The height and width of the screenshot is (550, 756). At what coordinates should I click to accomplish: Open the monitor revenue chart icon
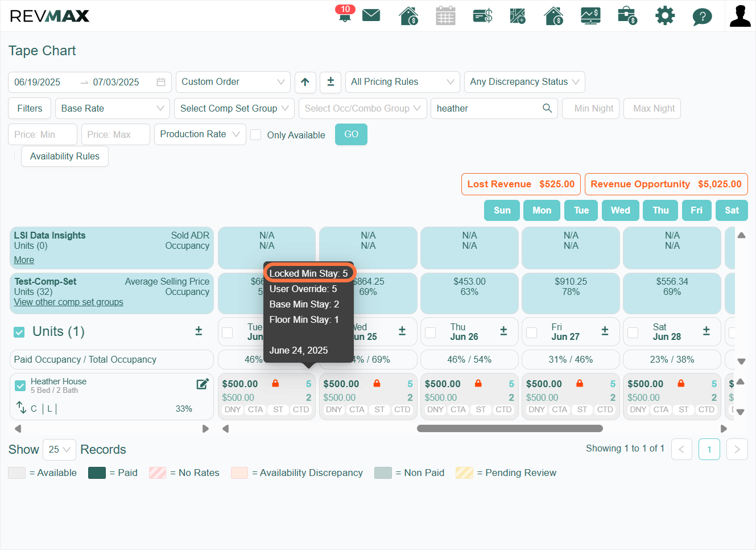(590, 15)
